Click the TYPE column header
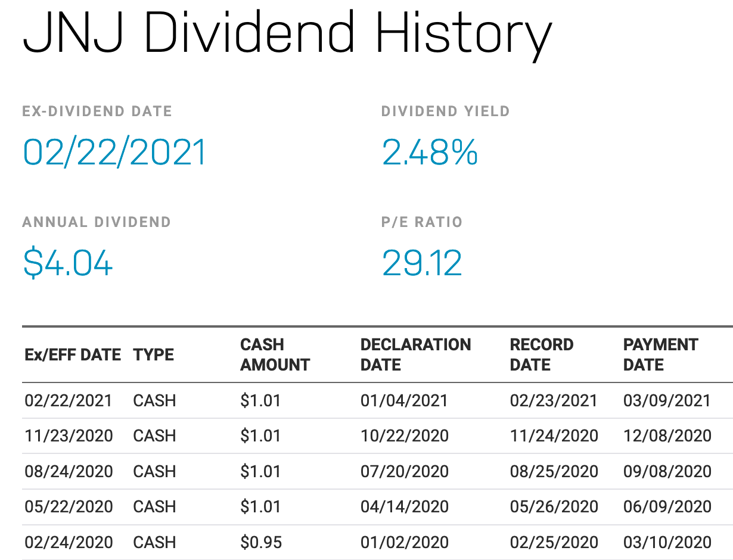 pyautogui.click(x=154, y=355)
